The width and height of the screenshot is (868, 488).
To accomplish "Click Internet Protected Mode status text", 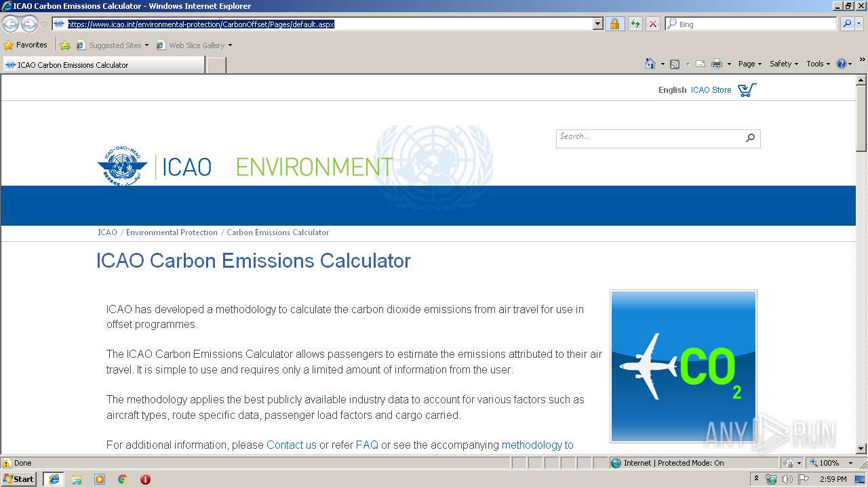I will (673, 463).
